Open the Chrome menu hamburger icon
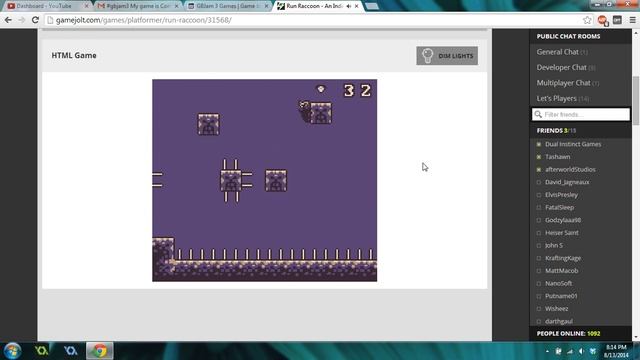Image resolution: width=640 pixels, height=360 pixels. coord(633,20)
